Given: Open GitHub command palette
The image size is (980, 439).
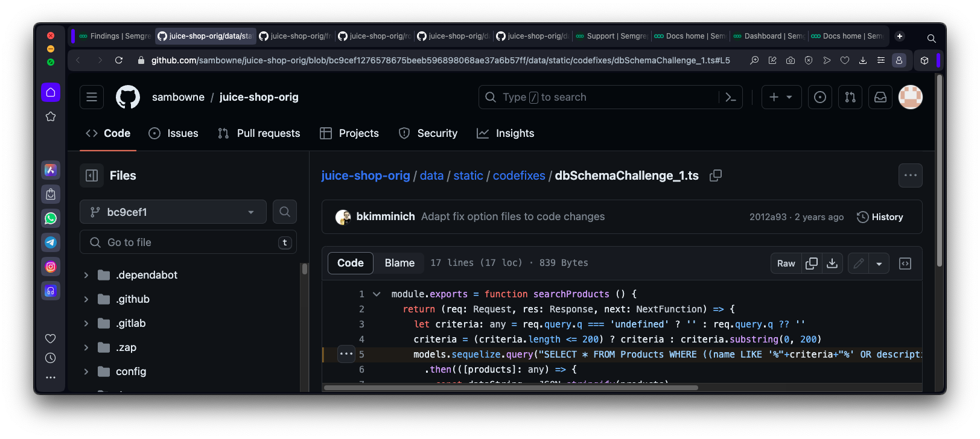Looking at the screenshot, I should click(x=730, y=97).
